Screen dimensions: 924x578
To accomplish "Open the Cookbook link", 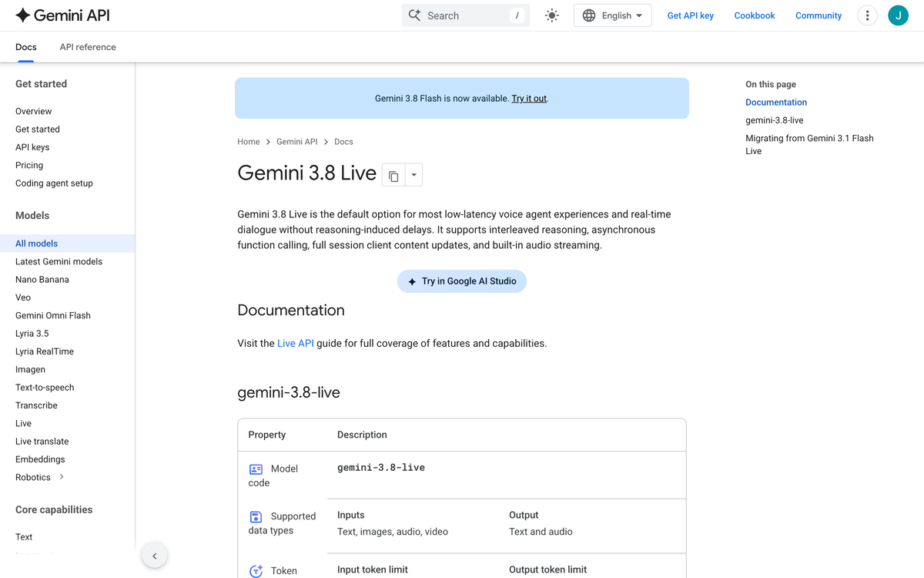I will (x=755, y=15).
